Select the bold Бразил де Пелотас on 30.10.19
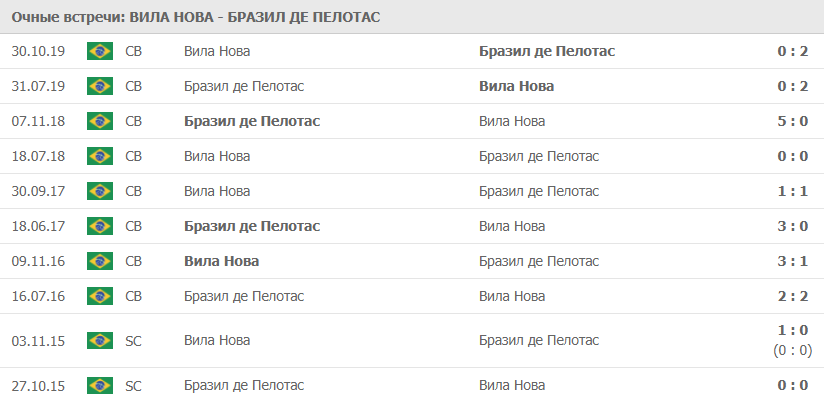The height and width of the screenshot is (403, 824). (x=547, y=51)
